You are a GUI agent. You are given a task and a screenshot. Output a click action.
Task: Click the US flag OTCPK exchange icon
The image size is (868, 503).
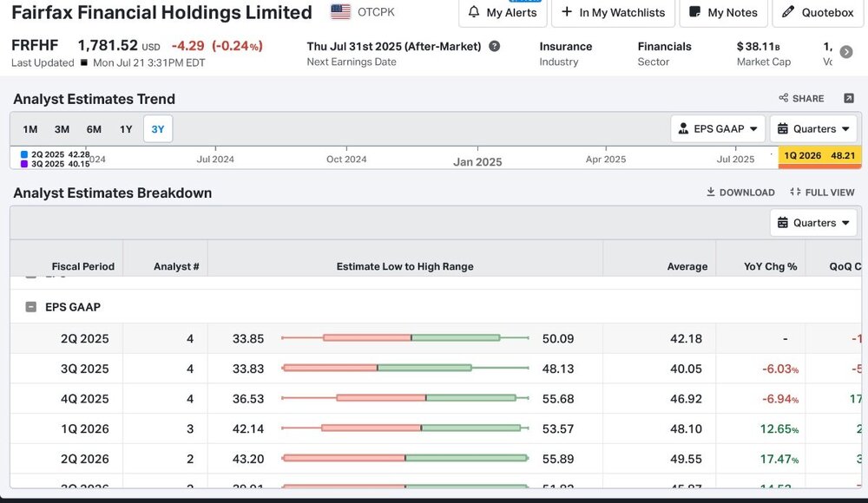point(340,11)
